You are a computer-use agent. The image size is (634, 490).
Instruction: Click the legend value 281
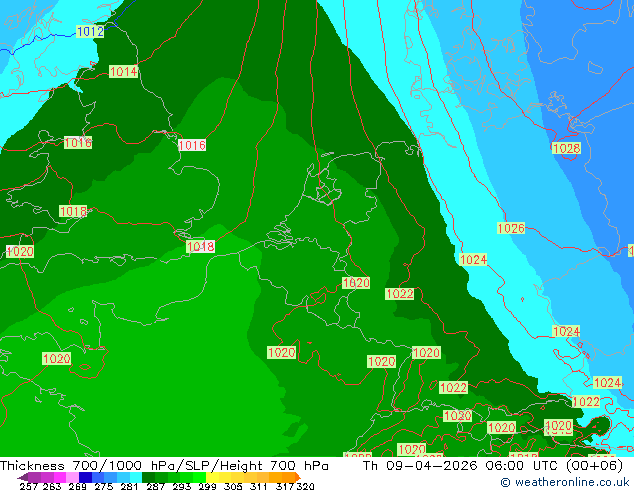pyautogui.click(x=129, y=486)
